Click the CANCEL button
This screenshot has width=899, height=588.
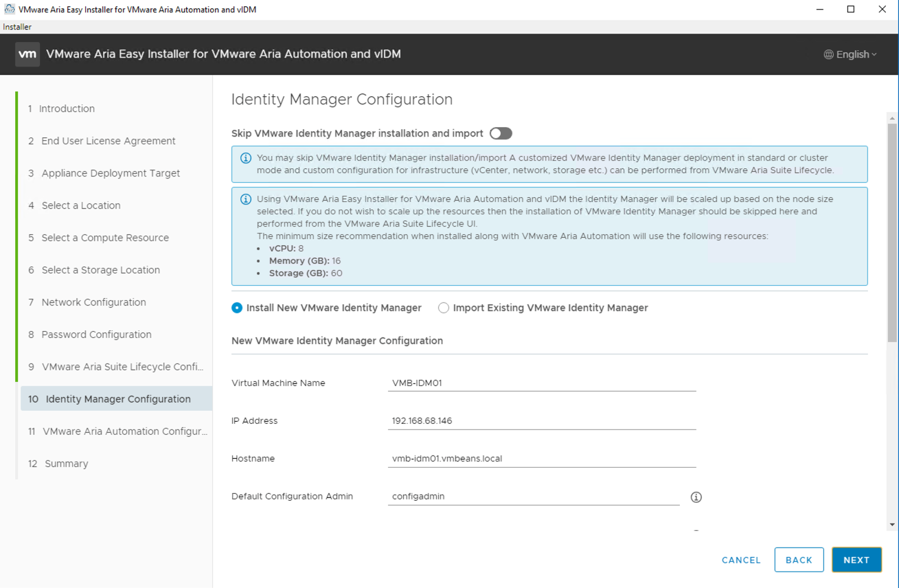coord(741,560)
